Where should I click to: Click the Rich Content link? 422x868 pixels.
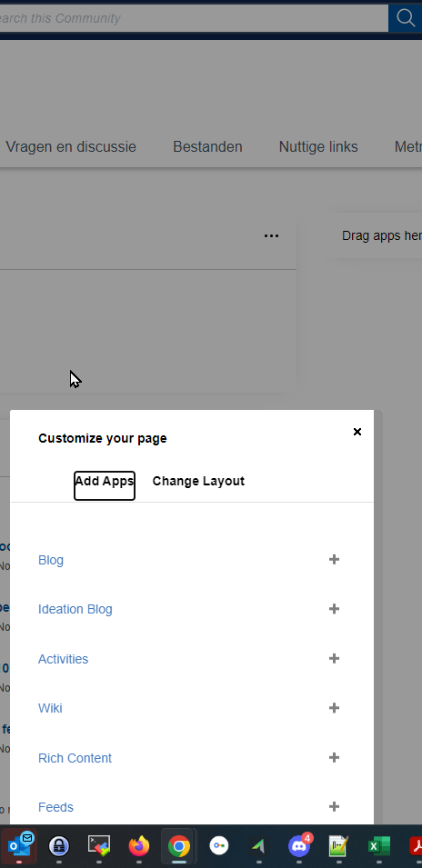click(x=75, y=758)
